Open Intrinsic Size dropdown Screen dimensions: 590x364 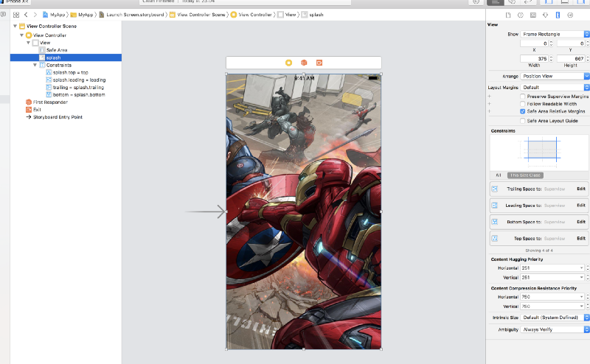[555, 318]
